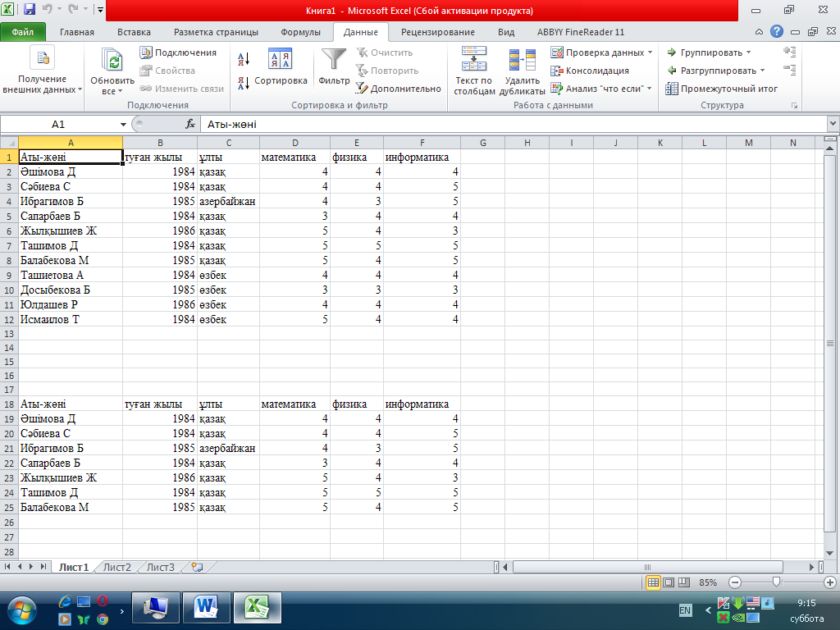Open Анализ "что если" dropdown arrow

(650, 89)
